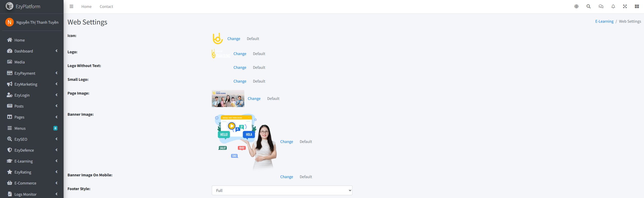Click the grid apps icon

click(637, 7)
